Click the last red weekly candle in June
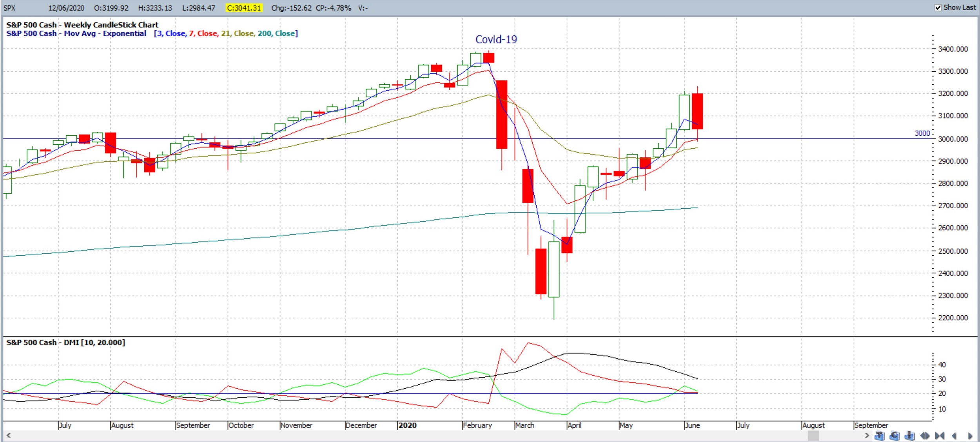Screen dimensions: 980x442 tap(697, 111)
